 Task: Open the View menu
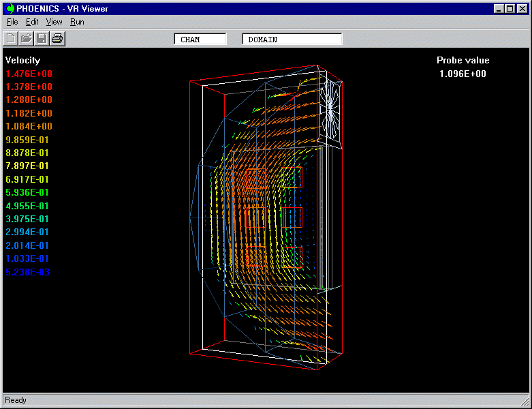coord(54,22)
